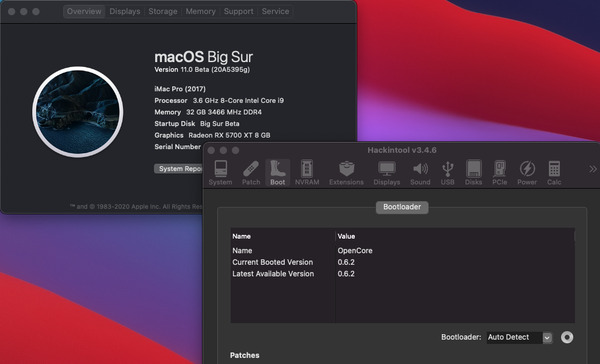The width and height of the screenshot is (600, 364).
Task: Click the iMac Pro (2017) model text
Action: coord(180,89)
